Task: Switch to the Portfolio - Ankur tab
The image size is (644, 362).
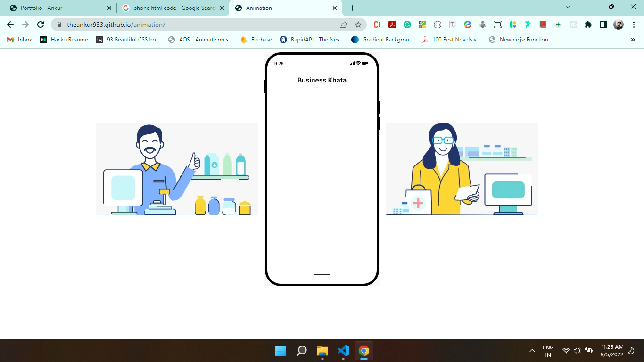Action: (x=57, y=8)
